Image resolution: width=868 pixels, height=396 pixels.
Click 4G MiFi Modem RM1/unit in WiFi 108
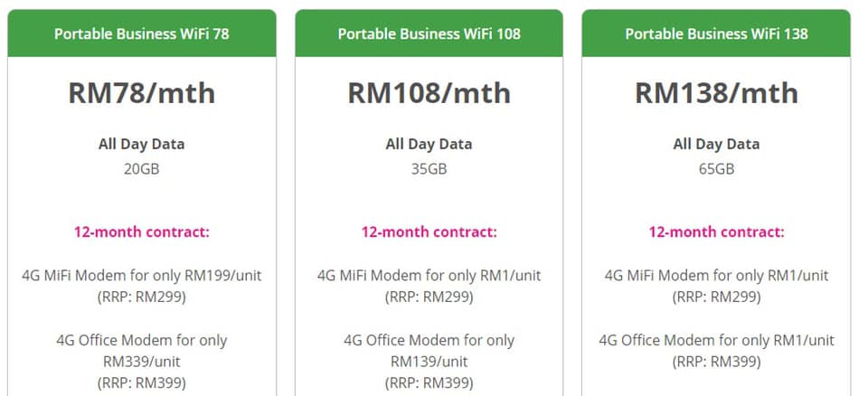point(429,286)
